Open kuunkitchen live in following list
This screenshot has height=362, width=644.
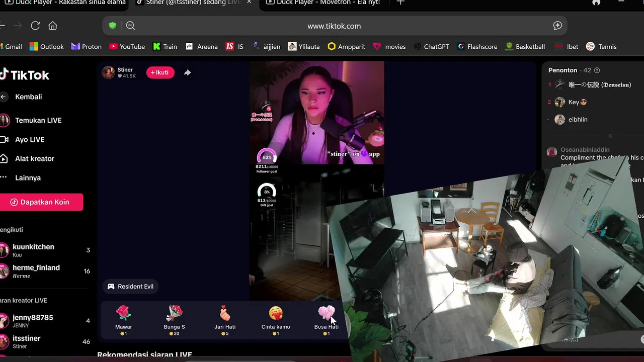[x=45, y=250]
